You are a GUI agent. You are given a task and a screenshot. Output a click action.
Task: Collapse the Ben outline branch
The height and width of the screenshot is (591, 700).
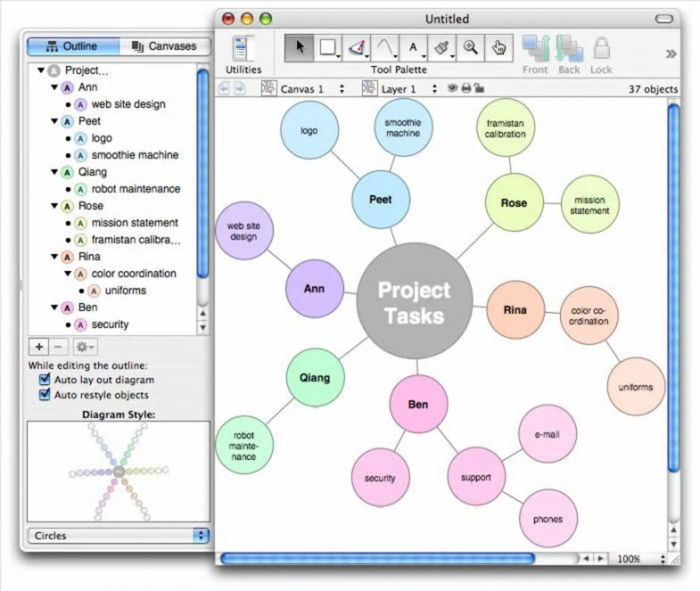click(x=54, y=308)
